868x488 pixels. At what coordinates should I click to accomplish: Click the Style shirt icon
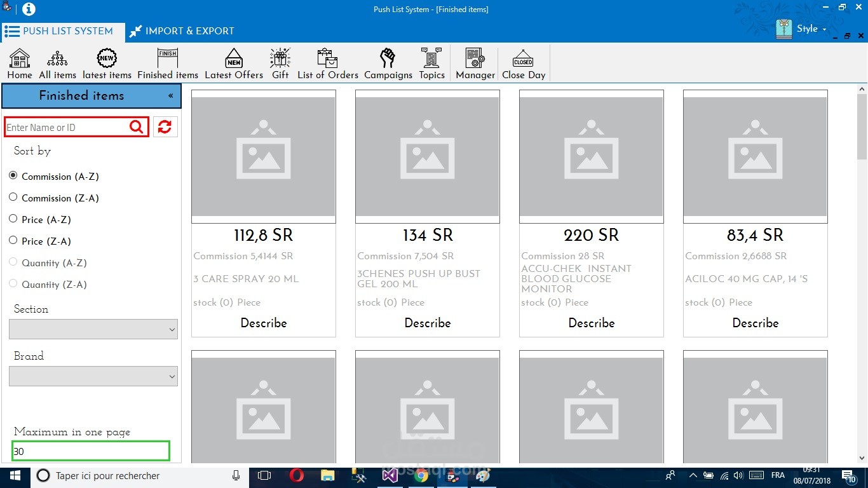click(x=784, y=29)
